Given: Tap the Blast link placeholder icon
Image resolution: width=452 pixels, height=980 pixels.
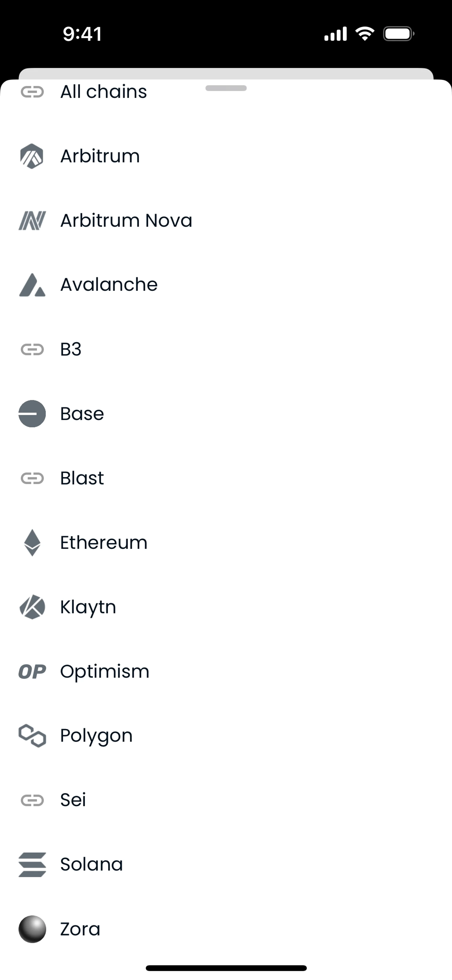Looking at the screenshot, I should coord(32,478).
